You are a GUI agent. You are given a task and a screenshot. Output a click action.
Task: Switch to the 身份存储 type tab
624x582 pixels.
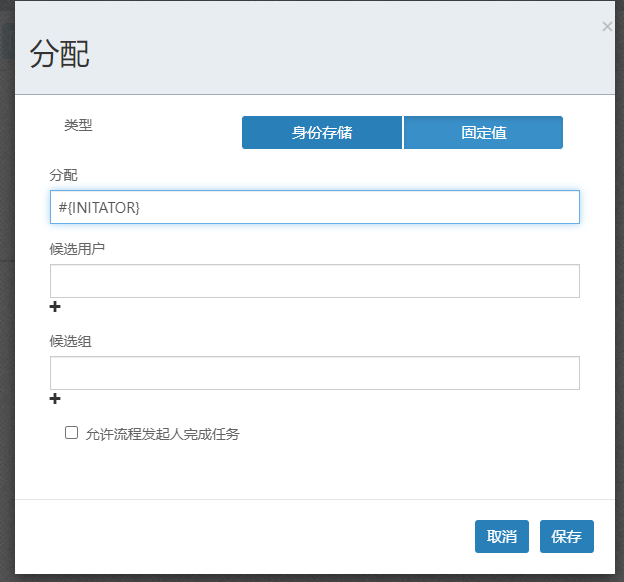(322, 132)
